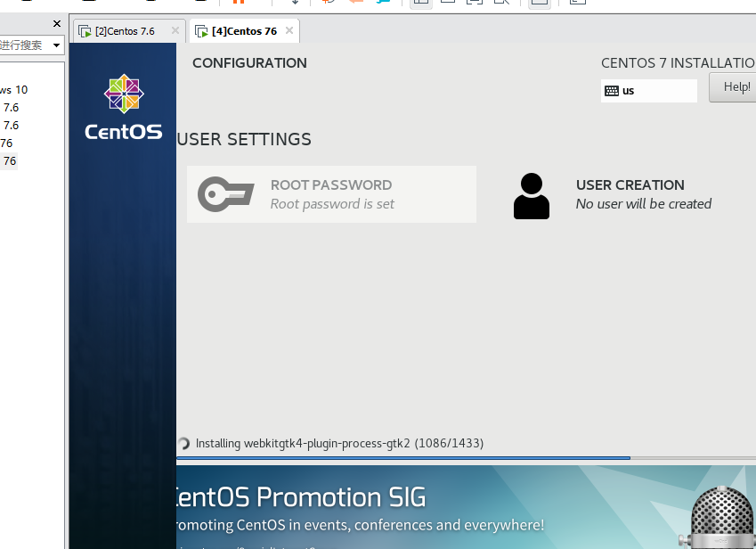Screen dimensions: 756x549
Task: Click the USER CREATION person icon
Action: click(532, 196)
